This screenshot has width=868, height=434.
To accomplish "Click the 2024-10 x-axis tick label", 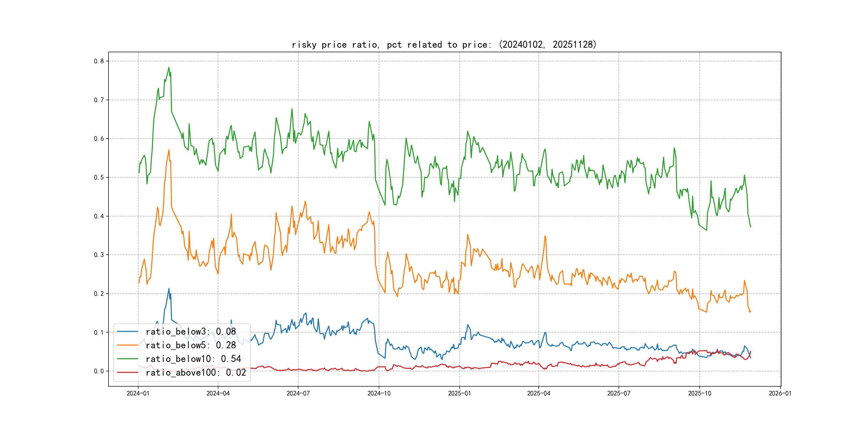I will click(x=379, y=393).
